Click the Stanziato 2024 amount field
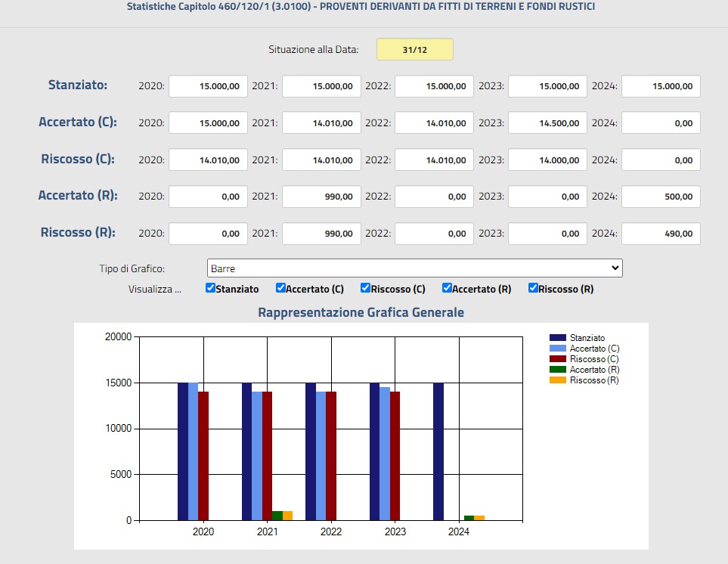Image resolution: width=728 pixels, height=564 pixels. (x=661, y=86)
